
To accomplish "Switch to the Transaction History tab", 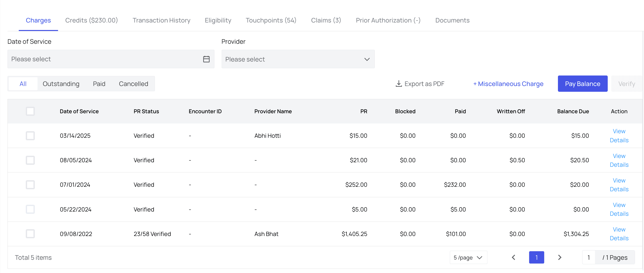I will tap(161, 20).
